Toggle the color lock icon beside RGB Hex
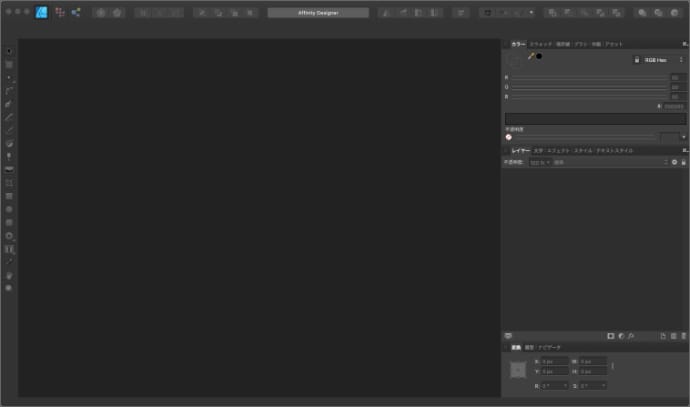690x407 pixels. point(636,60)
